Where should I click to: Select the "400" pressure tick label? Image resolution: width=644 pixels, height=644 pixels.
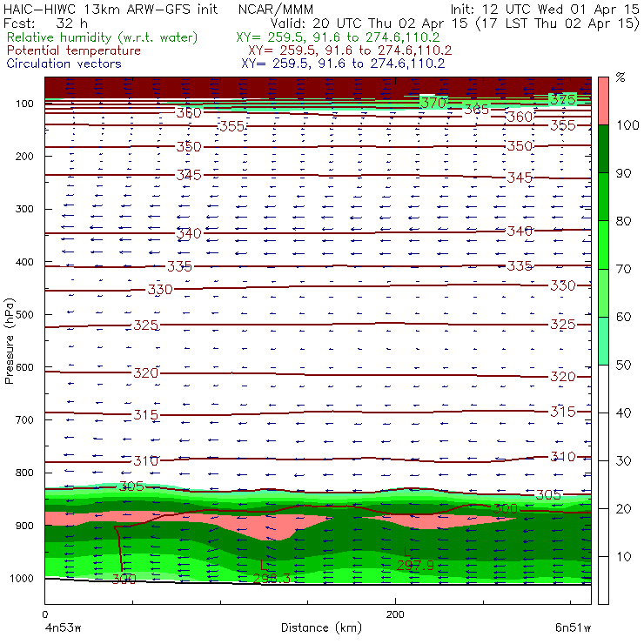(24, 262)
